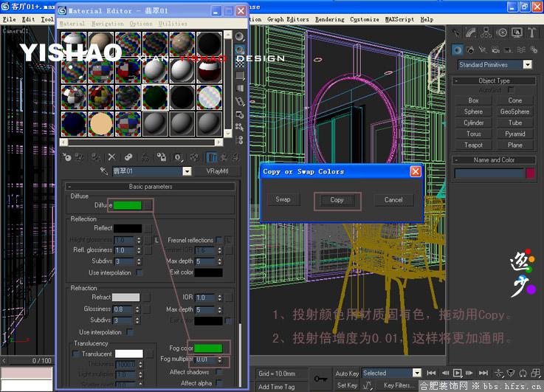Enable the Translucent checkbox
The height and width of the screenshot is (392, 544).
(75, 354)
